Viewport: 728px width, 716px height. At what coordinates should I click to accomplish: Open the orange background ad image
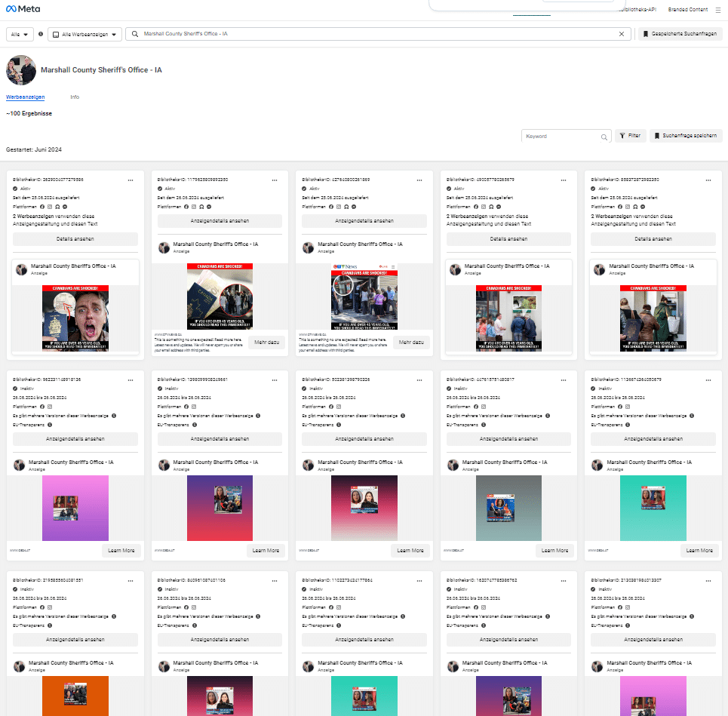(x=75, y=696)
